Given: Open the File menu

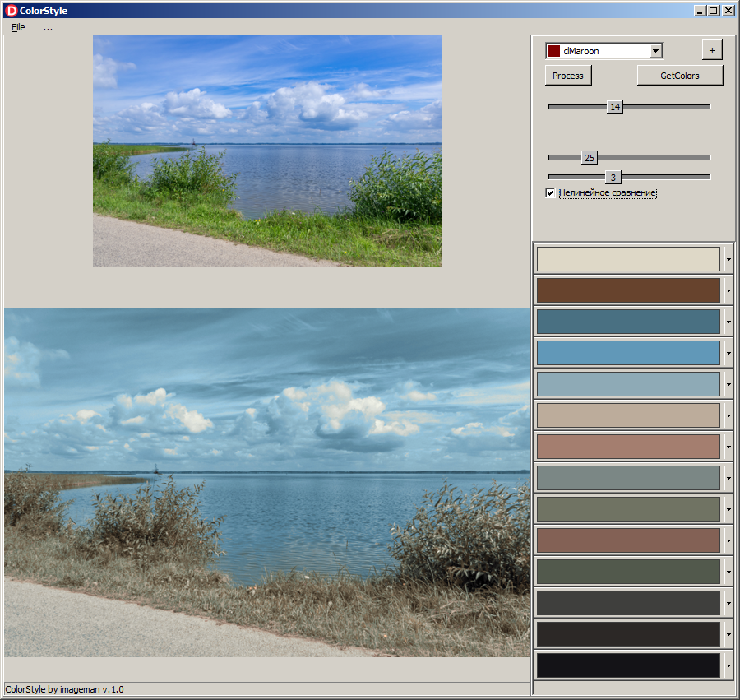Looking at the screenshot, I should [18, 27].
